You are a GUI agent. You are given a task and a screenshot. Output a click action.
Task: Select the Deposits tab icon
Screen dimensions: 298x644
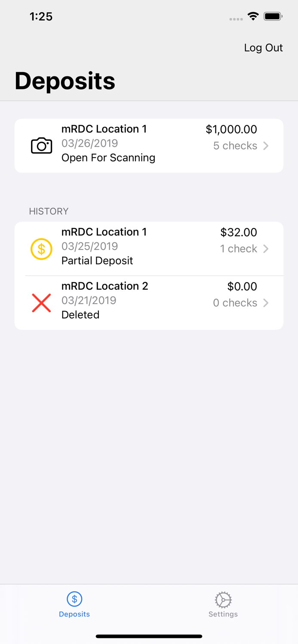(x=74, y=598)
